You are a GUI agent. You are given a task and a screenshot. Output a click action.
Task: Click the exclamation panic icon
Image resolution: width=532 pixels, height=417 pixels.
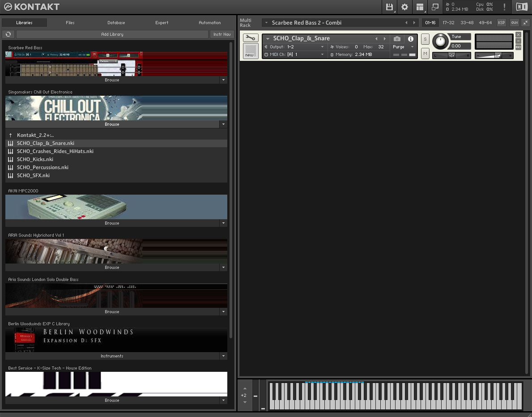[x=505, y=7]
